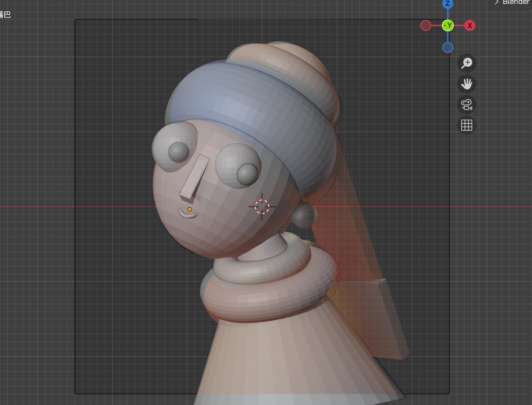The height and width of the screenshot is (405, 532).
Task: Click the unlabeled red negative X gizmo circle
Action: (426, 26)
